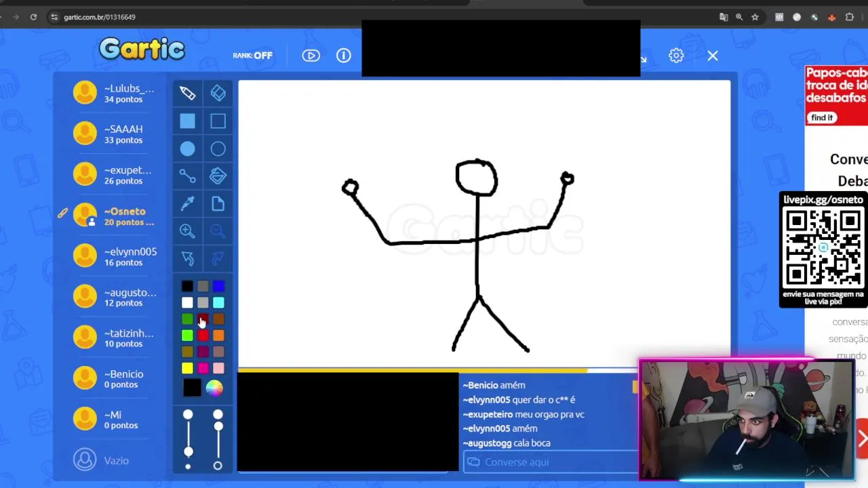Pick the dark red swatch
The height and width of the screenshot is (488, 868).
pos(203,319)
